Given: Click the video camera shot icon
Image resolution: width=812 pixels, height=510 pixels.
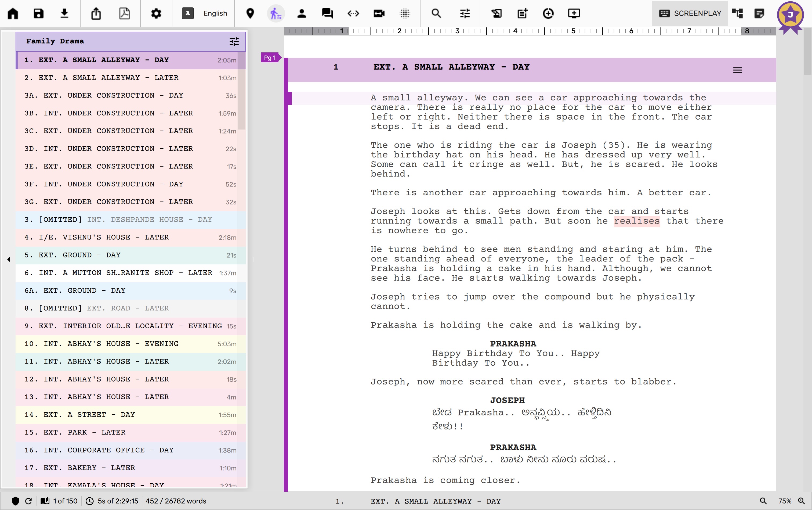Looking at the screenshot, I should point(379,13).
